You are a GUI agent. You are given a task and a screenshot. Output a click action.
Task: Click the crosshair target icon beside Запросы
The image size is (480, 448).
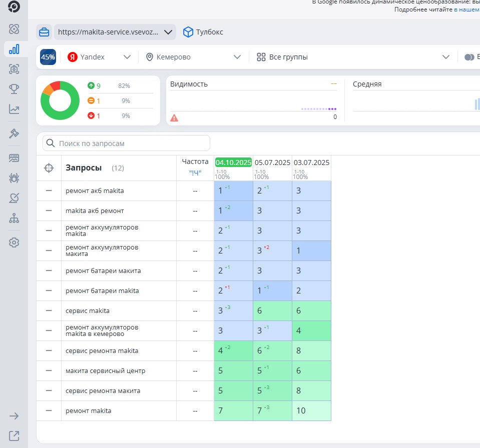(49, 168)
